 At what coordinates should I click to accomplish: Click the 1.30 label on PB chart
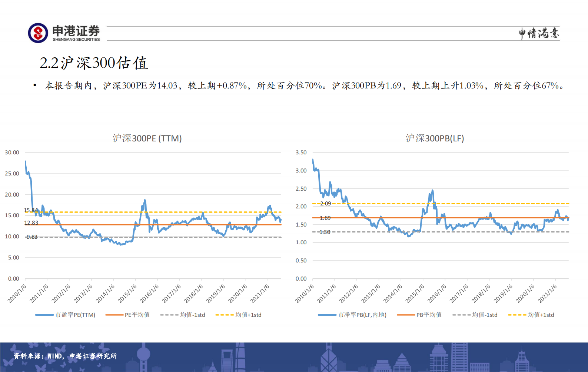click(325, 232)
